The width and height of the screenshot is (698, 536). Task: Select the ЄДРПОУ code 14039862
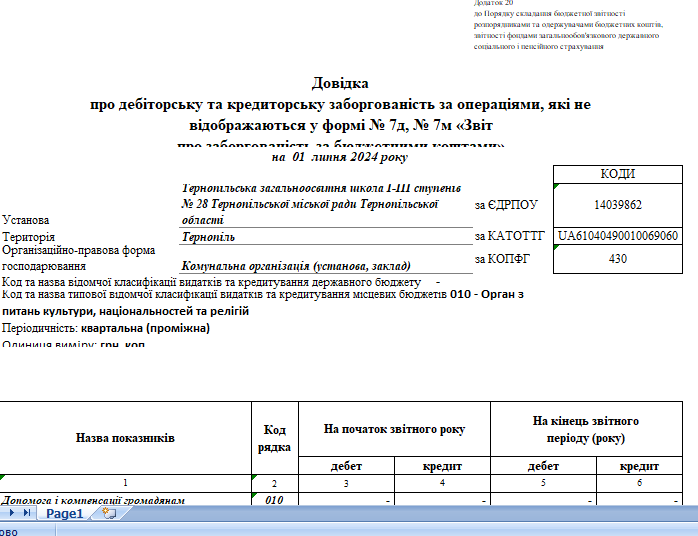pos(617,205)
